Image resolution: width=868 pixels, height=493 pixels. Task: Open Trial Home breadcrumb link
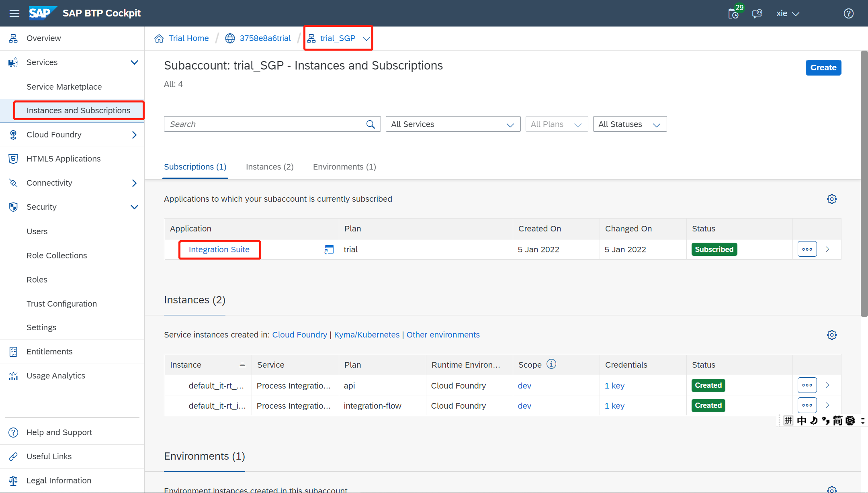188,38
